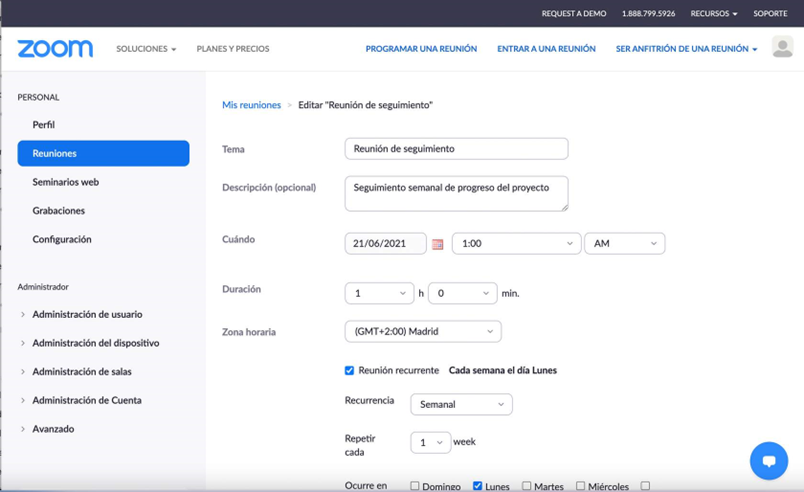The height and width of the screenshot is (492, 804).
Task: Click the 21/06/2021 date field
Action: pyautogui.click(x=386, y=243)
